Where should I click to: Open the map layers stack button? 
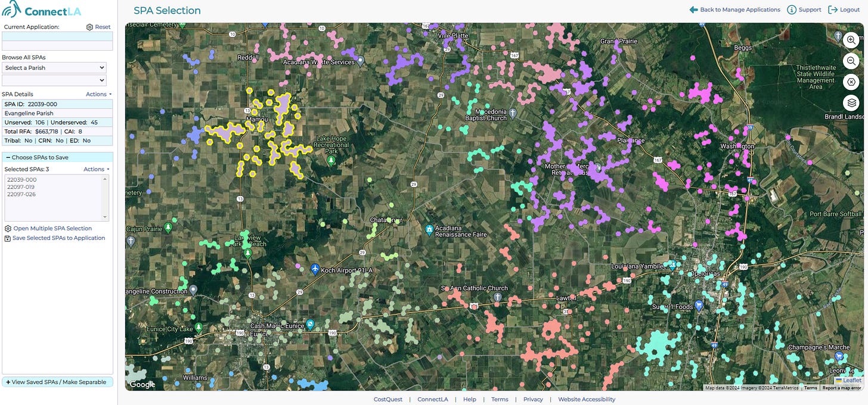tap(851, 102)
